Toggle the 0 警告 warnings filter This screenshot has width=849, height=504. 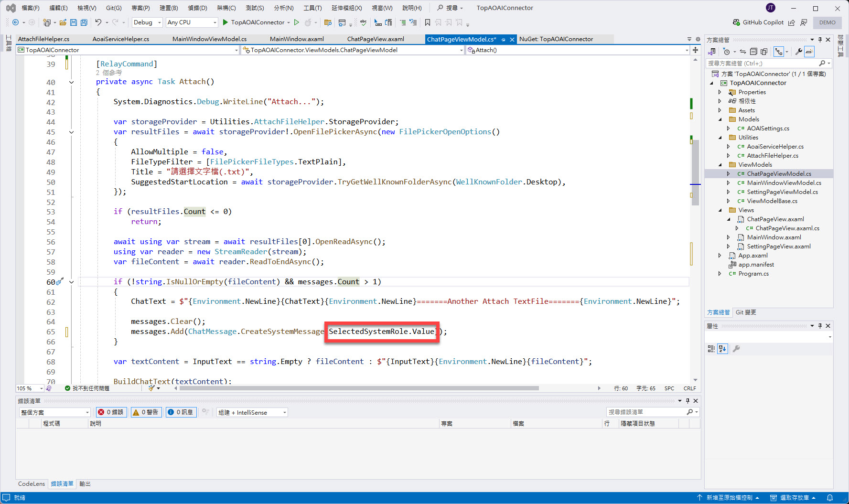click(x=146, y=412)
